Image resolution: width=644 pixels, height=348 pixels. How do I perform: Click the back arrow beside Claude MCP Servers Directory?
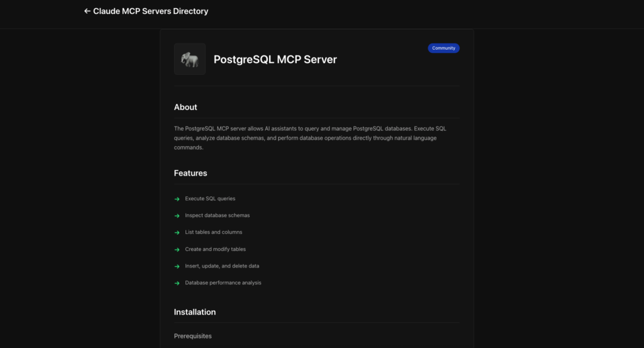point(87,11)
